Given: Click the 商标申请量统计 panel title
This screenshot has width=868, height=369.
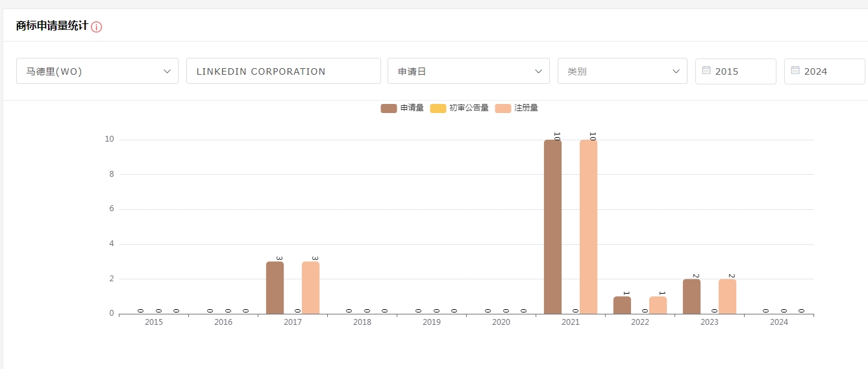Looking at the screenshot, I should (52, 26).
